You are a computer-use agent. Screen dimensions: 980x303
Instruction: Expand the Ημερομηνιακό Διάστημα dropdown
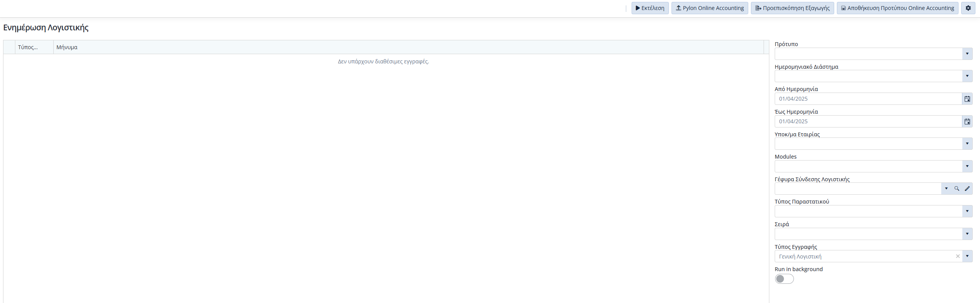click(x=967, y=76)
